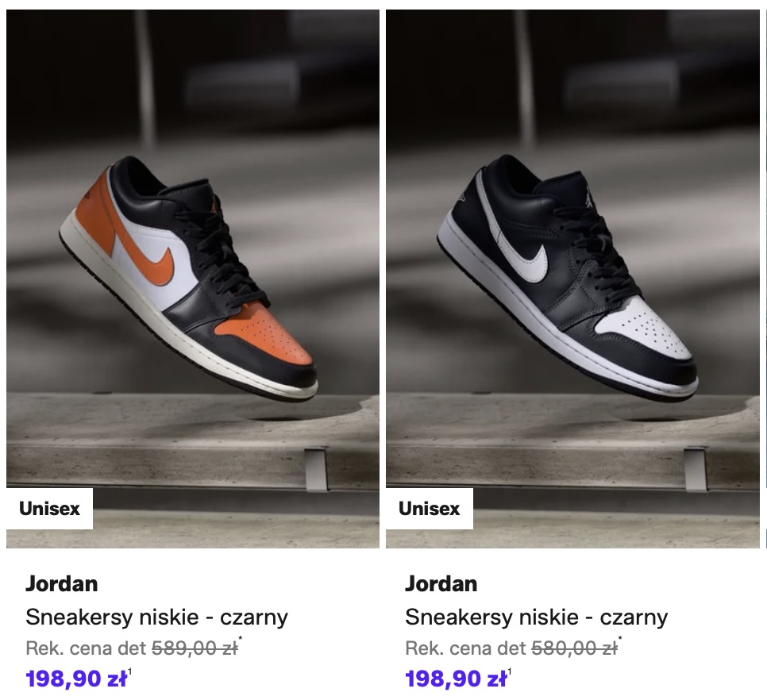Open the second 'Sneakersy niskie - czarny' title link
Viewport: 767px width, 700px height.
tap(536, 617)
